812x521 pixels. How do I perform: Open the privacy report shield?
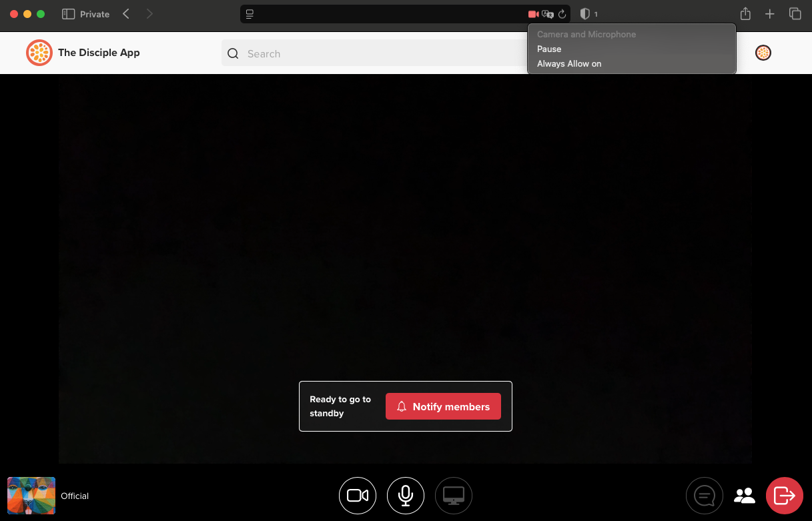click(x=585, y=13)
